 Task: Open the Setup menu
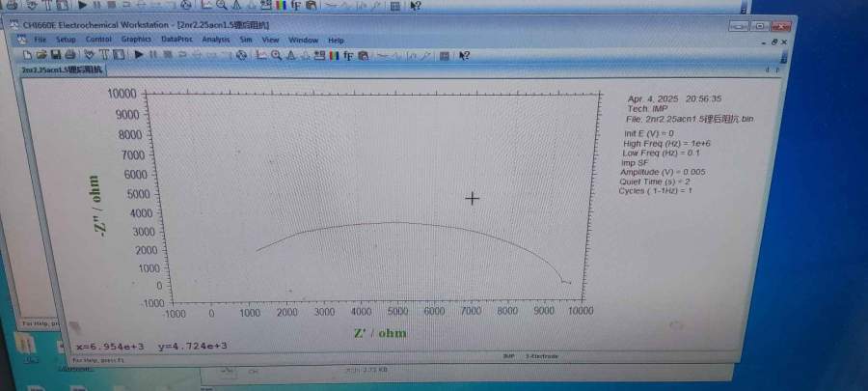(66, 40)
